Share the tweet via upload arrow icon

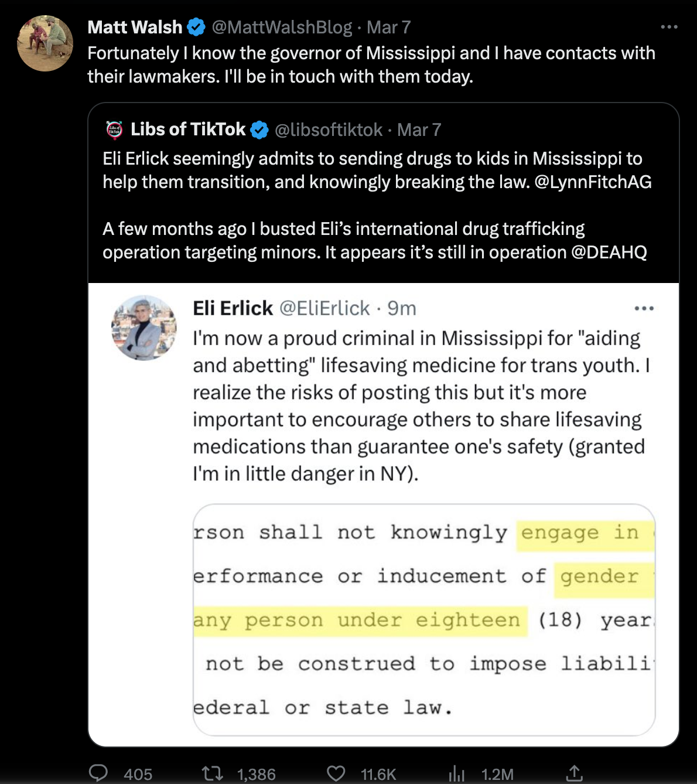pyautogui.click(x=575, y=773)
